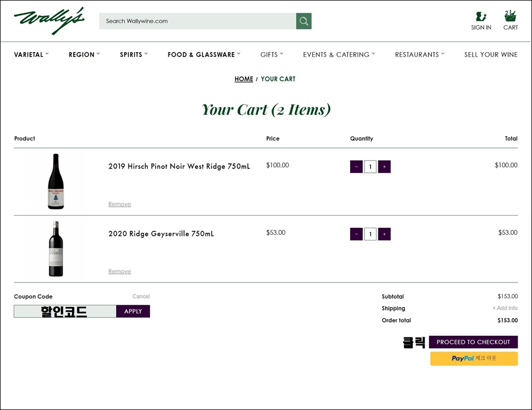Proceed to checkout
This screenshot has width=532, height=410.
[x=473, y=342]
